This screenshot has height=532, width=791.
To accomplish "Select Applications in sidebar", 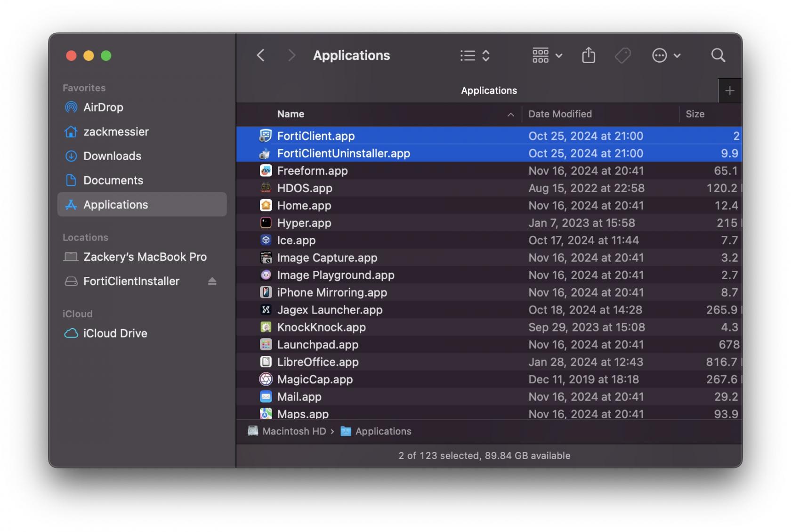I will [x=142, y=205].
